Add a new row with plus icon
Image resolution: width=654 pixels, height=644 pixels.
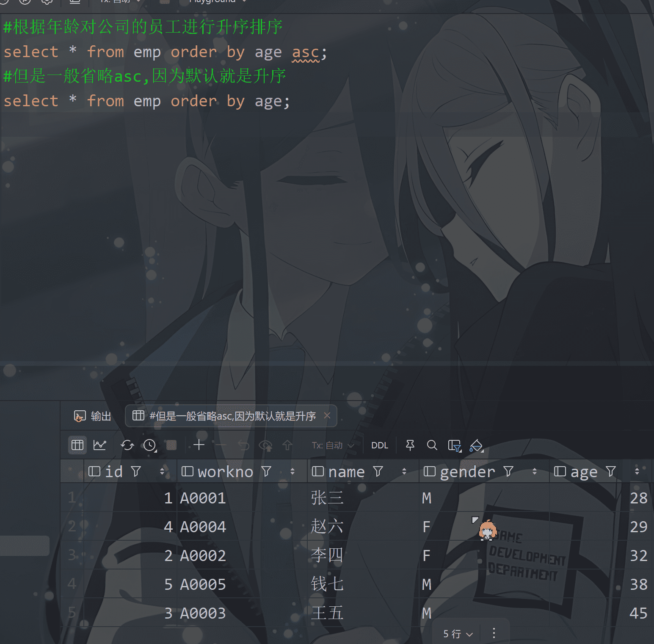click(199, 445)
